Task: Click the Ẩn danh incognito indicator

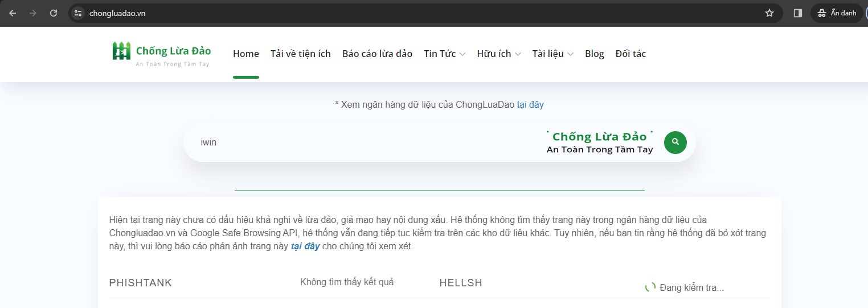Action: pyautogui.click(x=837, y=13)
